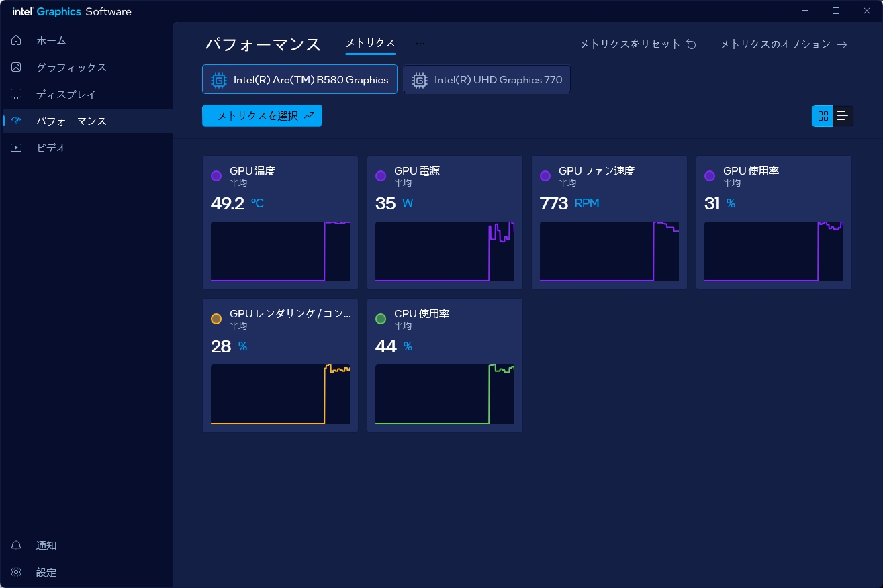883x588 pixels.
Task: Click the purple dot on GPU ファン速度 card
Action: pyautogui.click(x=545, y=176)
